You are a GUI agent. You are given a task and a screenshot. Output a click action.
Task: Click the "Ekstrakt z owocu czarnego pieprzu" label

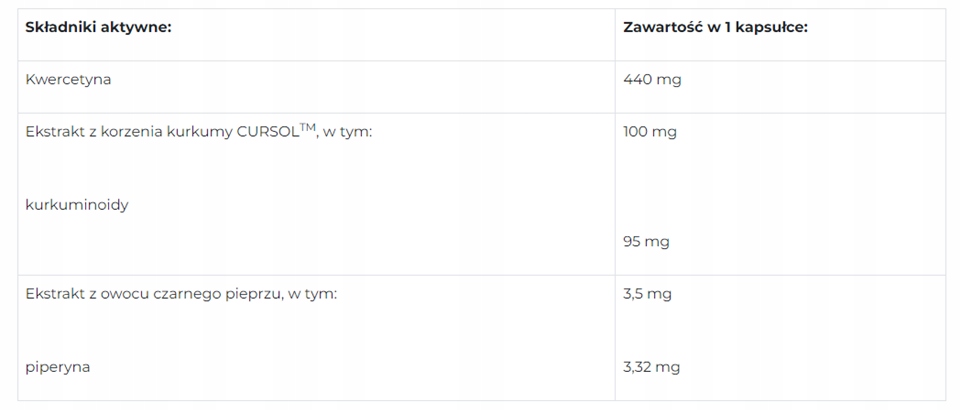click(150, 294)
